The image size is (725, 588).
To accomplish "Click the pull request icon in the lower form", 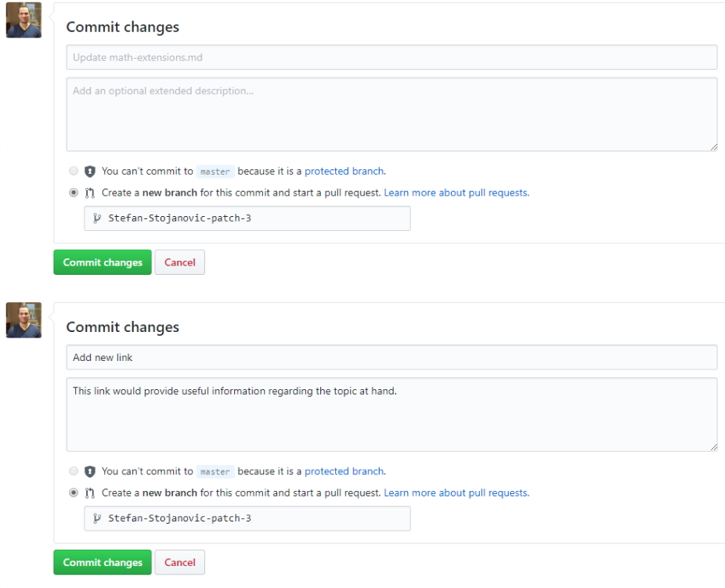I will [88, 492].
